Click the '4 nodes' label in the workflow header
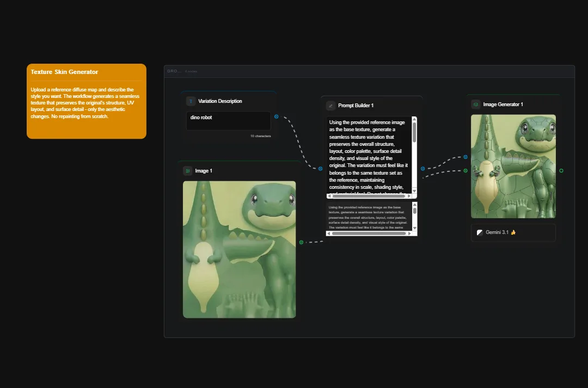 tap(191, 71)
